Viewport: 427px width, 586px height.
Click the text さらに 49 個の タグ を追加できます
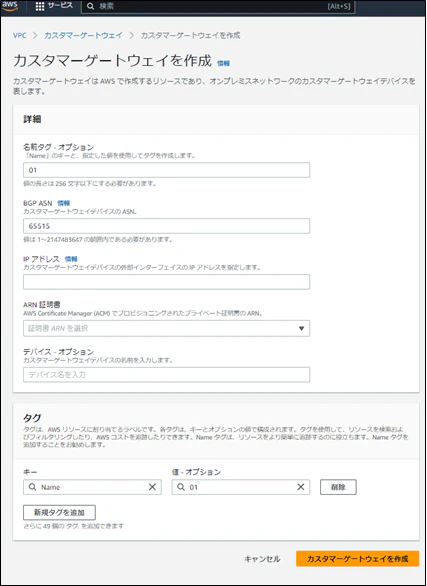click(73, 526)
